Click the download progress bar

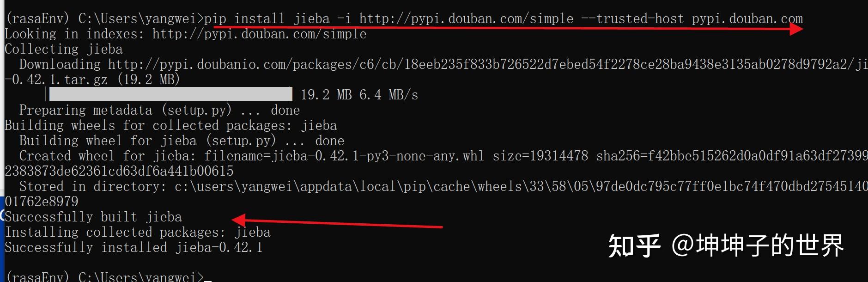170,94
